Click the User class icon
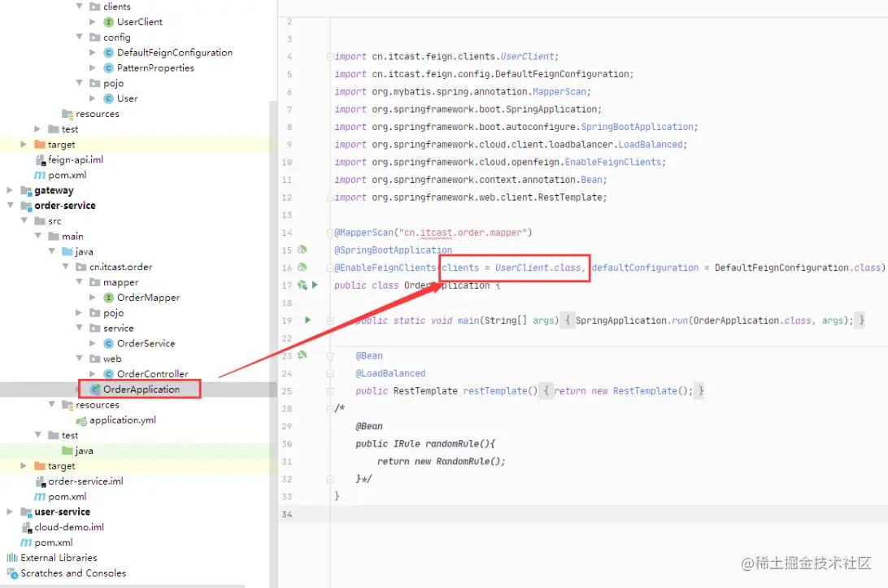 [x=109, y=98]
